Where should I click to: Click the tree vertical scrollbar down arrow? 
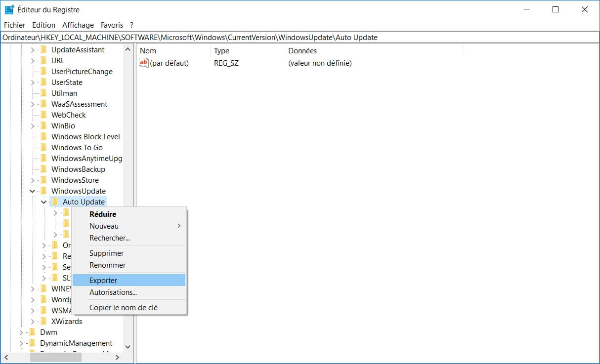pos(128,347)
